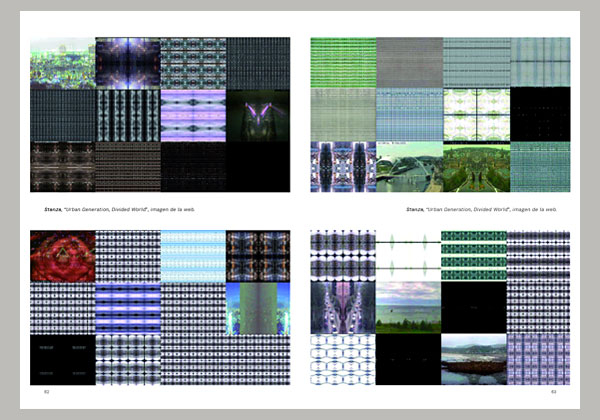Screen dimensions: 600x420
Task: Select the seascape horizon photo with cloudy sky
Action: click(x=407, y=307)
